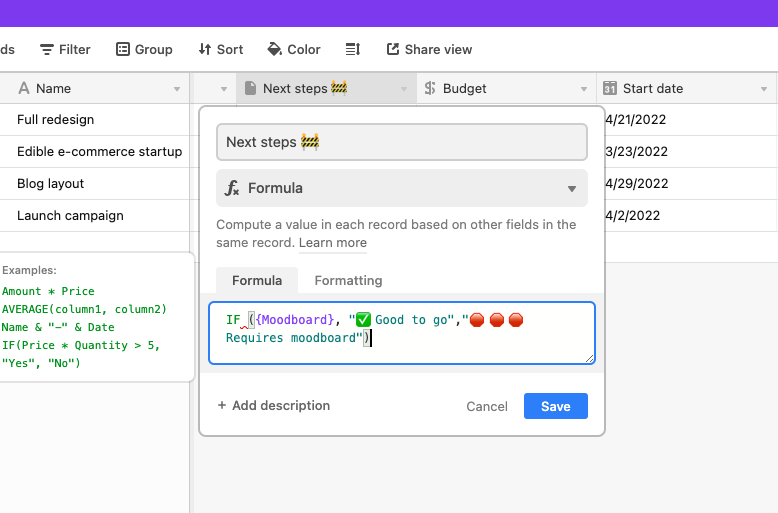778x513 pixels.
Task: Click the Name text field icon
Action: pyautogui.click(x=24, y=88)
